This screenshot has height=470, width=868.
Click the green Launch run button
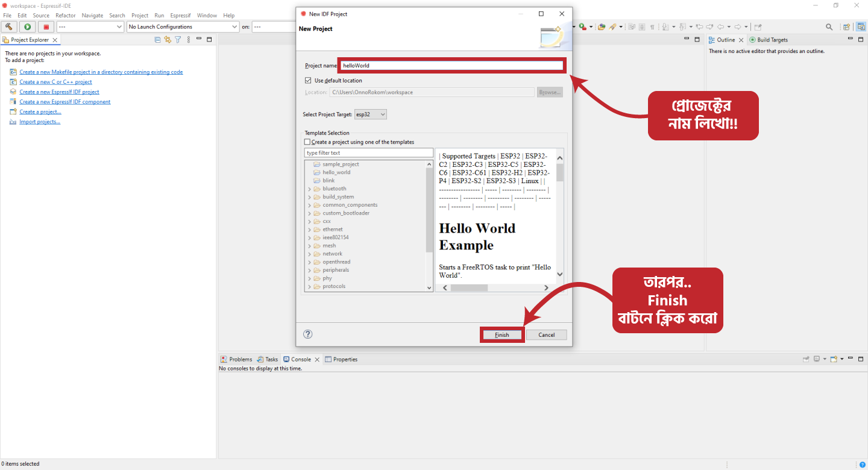(x=27, y=27)
